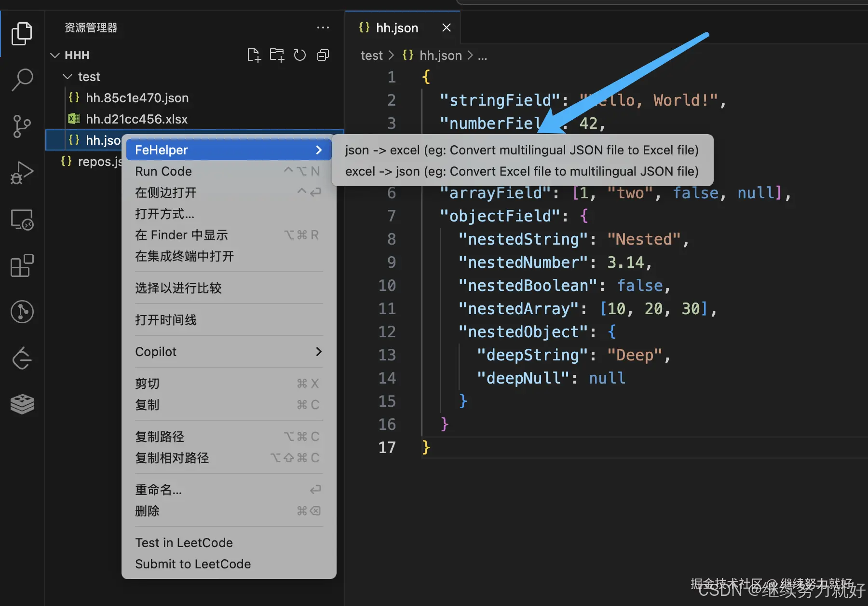868x606 pixels.
Task: Open the Source Control view
Action: pyautogui.click(x=22, y=126)
